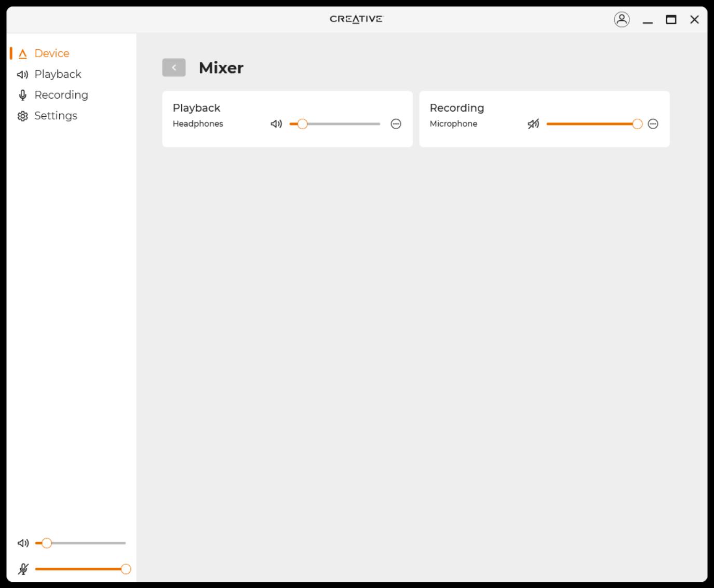Screen dimensions: 714x588
Task: Minimize the Creative app window
Action: (648, 20)
